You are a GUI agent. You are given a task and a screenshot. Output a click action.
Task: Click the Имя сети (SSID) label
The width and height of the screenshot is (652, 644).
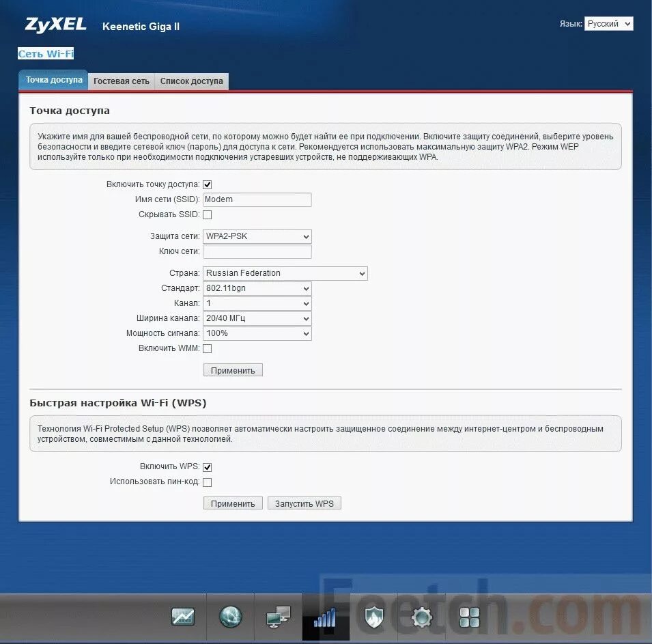point(167,199)
